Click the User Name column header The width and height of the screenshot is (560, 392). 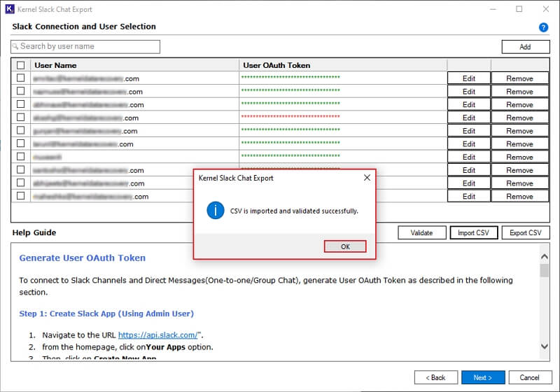(135, 65)
